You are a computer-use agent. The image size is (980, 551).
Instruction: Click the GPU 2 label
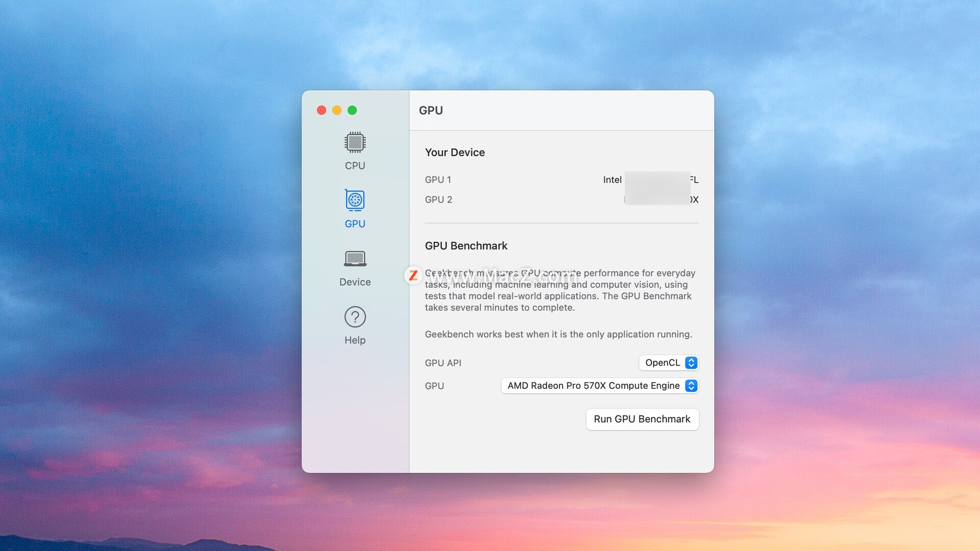[438, 199]
